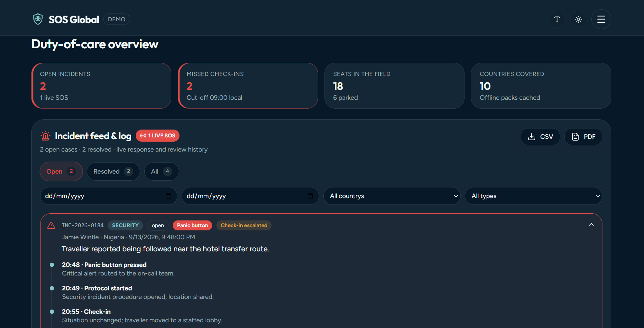Toggle the text size T button
This screenshot has width=644, height=328.
[557, 19]
